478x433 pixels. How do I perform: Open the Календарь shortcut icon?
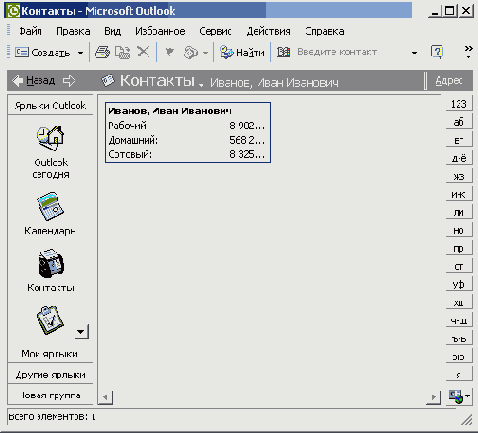coord(51,206)
